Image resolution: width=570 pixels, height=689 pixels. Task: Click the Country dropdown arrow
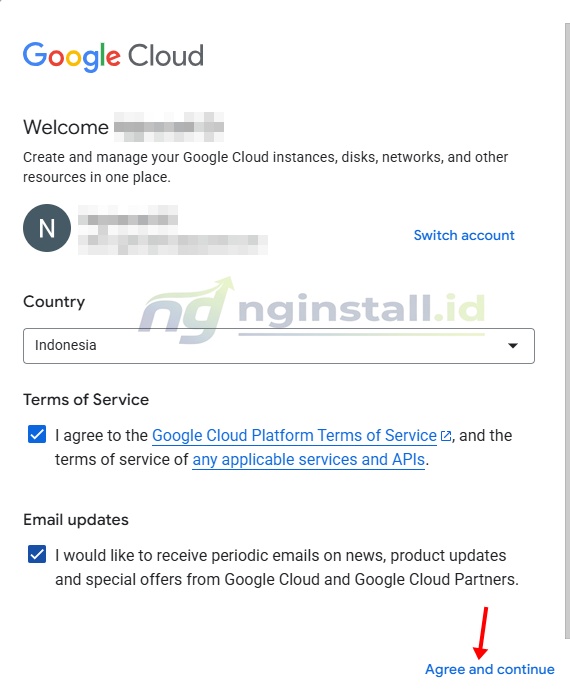(512, 345)
